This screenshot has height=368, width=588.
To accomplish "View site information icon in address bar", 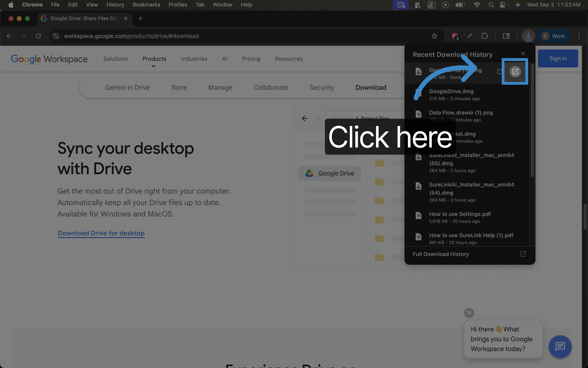I will click(56, 36).
